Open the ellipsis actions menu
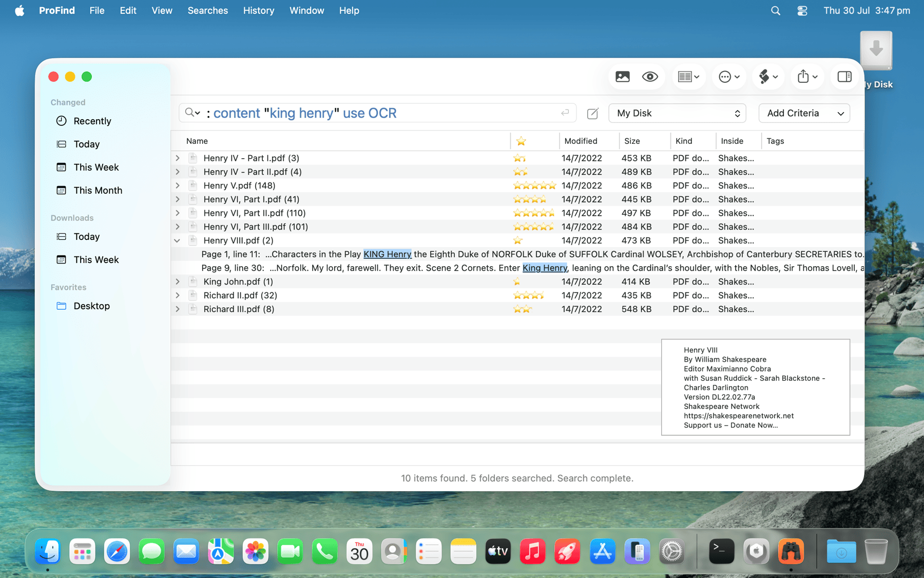The image size is (924, 578). coord(729,77)
